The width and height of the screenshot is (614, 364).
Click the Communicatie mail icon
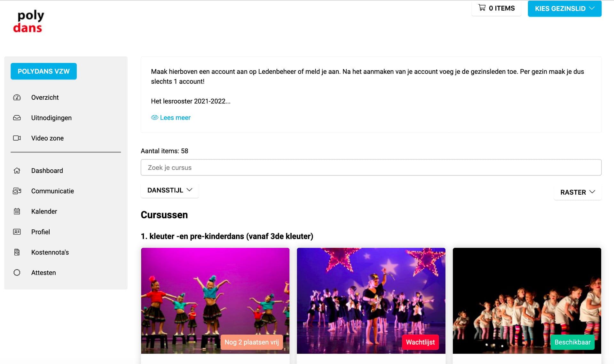point(17,191)
